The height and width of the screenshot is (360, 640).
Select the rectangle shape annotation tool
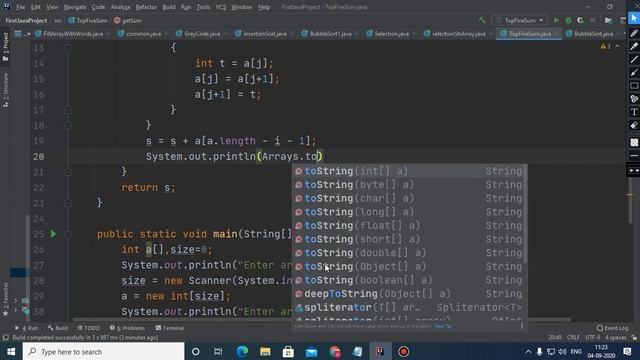click(634, 86)
